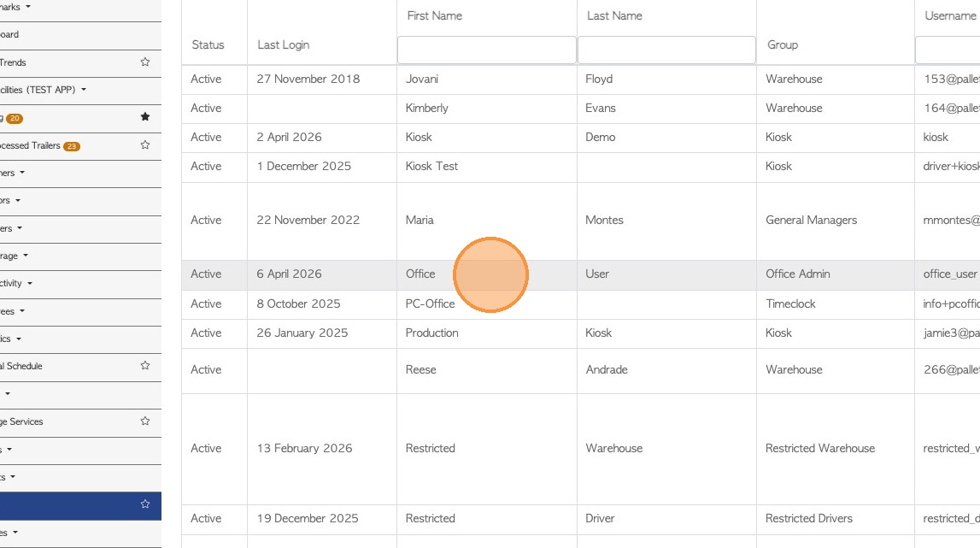
Task: Click the Username filter input box
Action: [x=947, y=50]
